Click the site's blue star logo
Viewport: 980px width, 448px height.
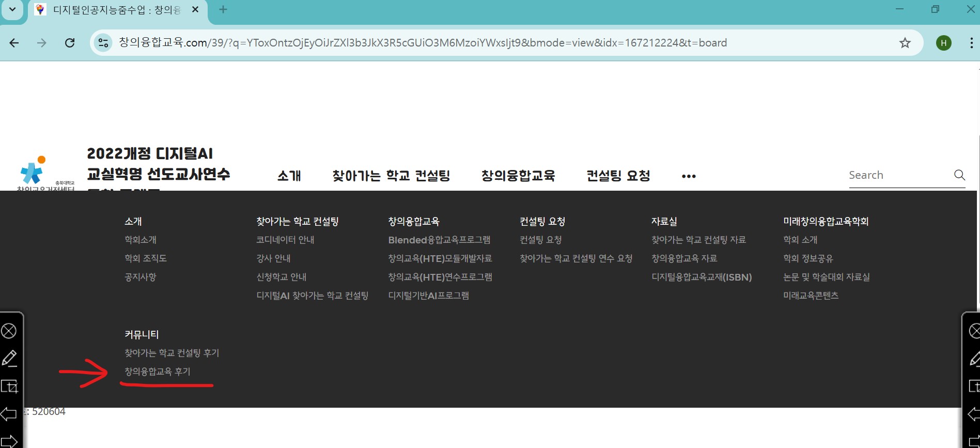click(32, 172)
